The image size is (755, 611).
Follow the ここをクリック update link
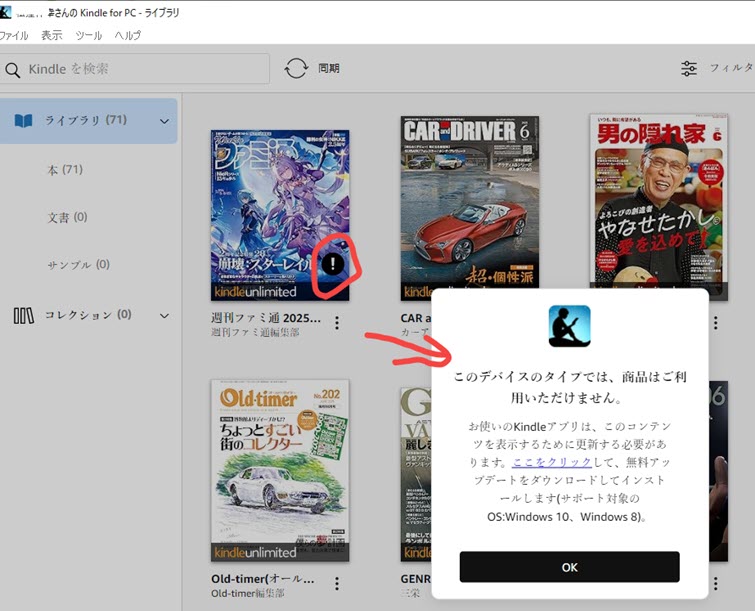tap(552, 462)
